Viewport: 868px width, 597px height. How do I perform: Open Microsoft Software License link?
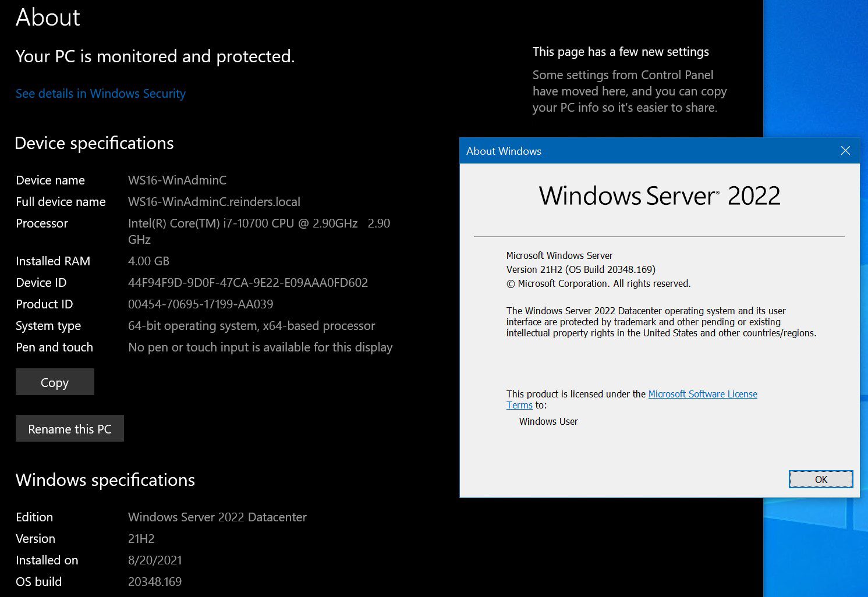pos(703,394)
